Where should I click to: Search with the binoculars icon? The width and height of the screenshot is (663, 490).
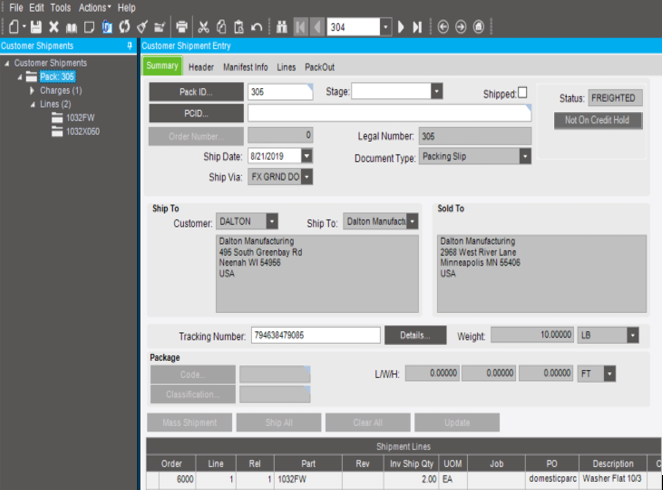click(282, 27)
